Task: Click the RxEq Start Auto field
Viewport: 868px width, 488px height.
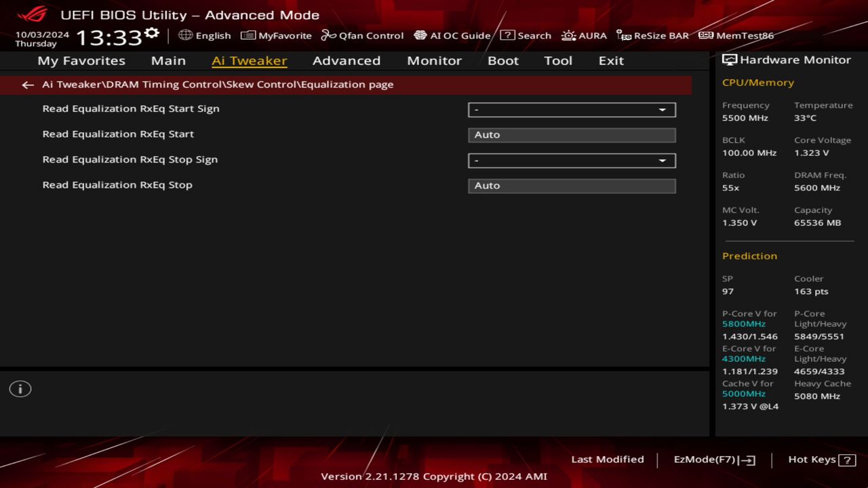Action: 572,135
